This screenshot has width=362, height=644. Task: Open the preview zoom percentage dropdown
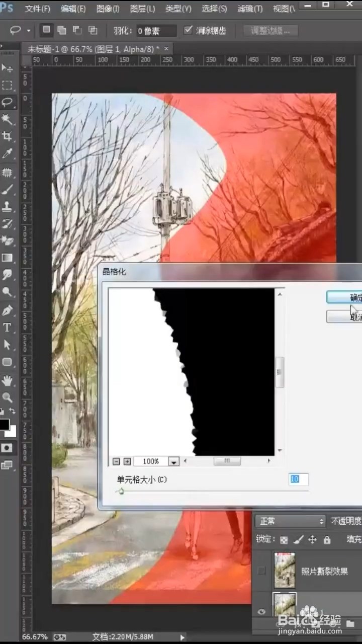pos(174,461)
